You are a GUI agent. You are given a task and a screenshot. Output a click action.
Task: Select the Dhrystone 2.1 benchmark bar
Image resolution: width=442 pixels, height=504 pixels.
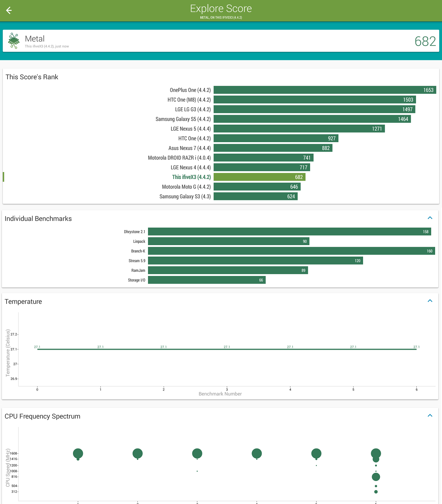(x=289, y=232)
